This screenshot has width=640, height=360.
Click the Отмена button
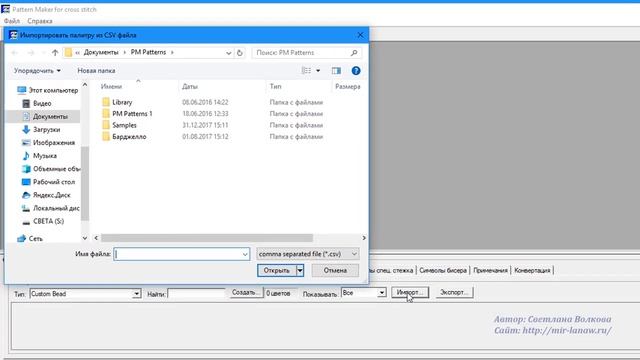click(x=335, y=270)
